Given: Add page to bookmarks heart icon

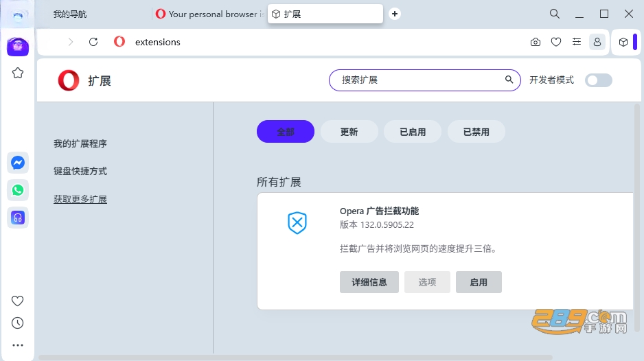Looking at the screenshot, I should point(556,42).
